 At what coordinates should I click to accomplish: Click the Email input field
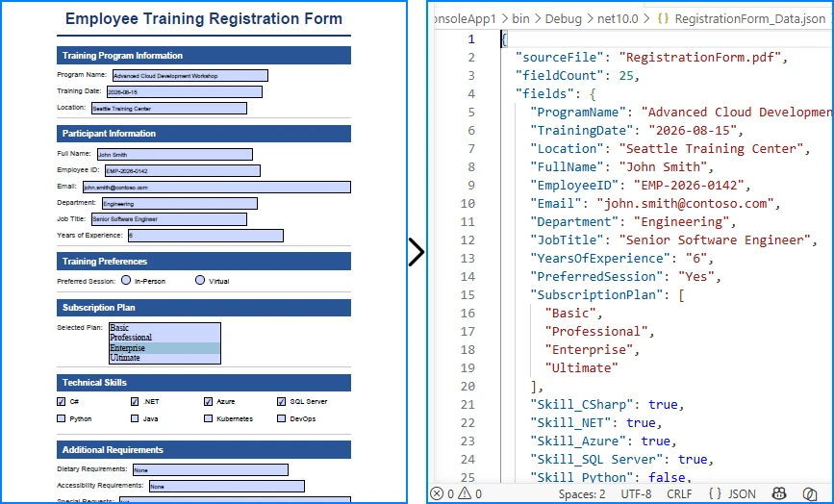(217, 188)
